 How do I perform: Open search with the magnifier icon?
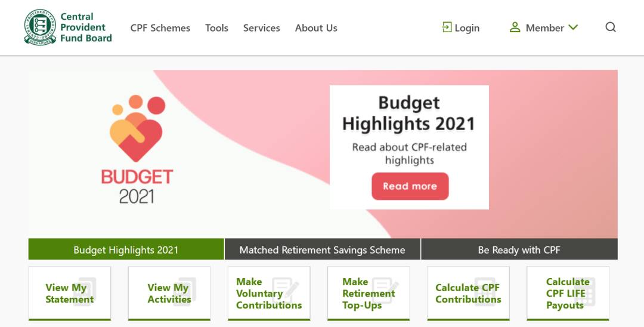pyautogui.click(x=611, y=27)
